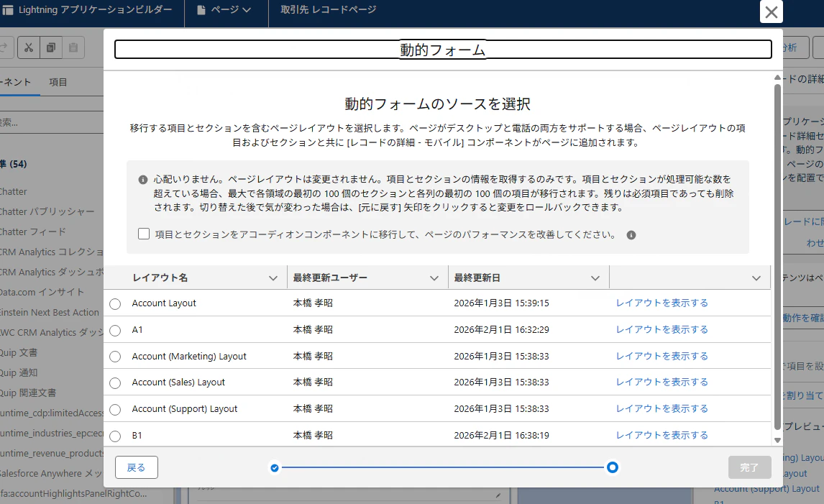Choose Account (Sales) Layout radio button
The image size is (824, 504).
point(115,383)
